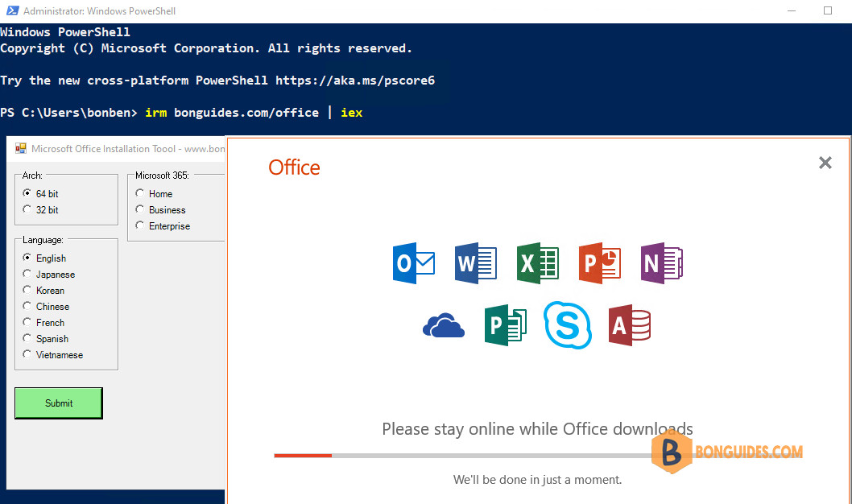Click the Excel icon in Office installer
This screenshot has width=852, height=504.
coord(537,263)
